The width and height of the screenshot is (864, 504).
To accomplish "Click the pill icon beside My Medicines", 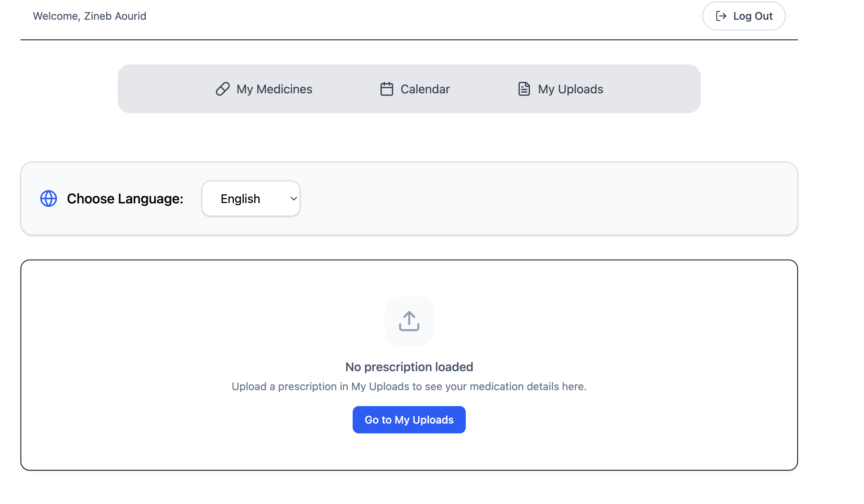I will click(223, 89).
